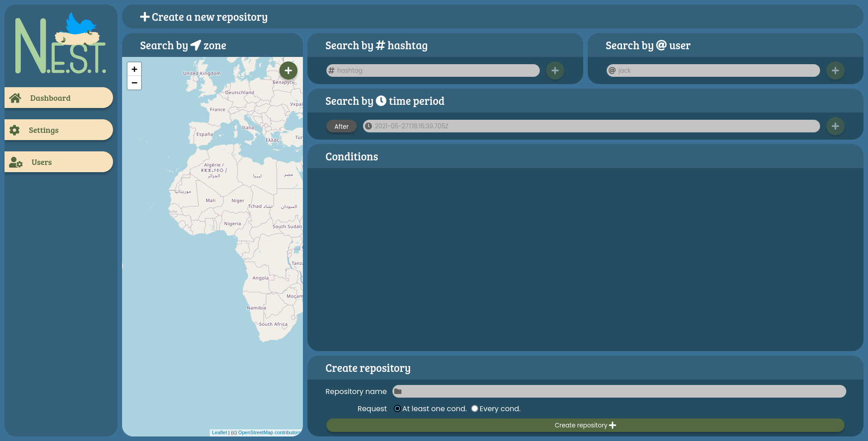Screen dimensions: 868x441
Task: Click inside the hashtag input field
Action: pyautogui.click(x=432, y=70)
